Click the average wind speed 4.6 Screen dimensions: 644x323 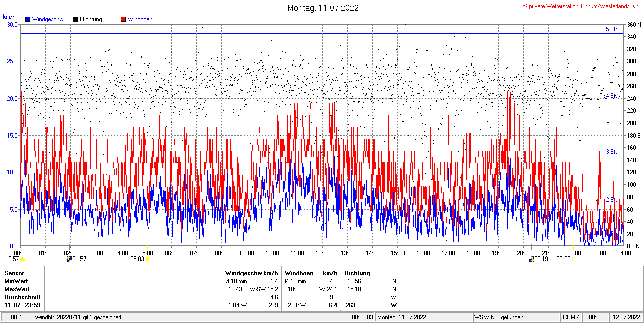(274, 297)
